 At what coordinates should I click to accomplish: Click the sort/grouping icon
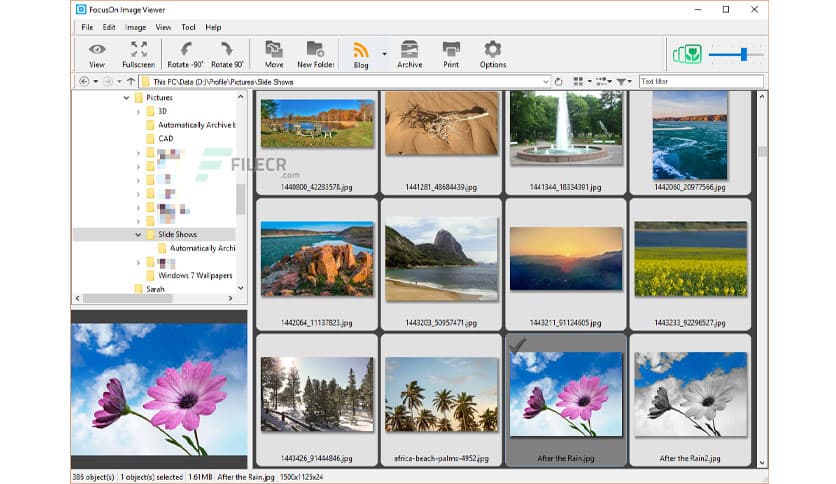click(601, 82)
